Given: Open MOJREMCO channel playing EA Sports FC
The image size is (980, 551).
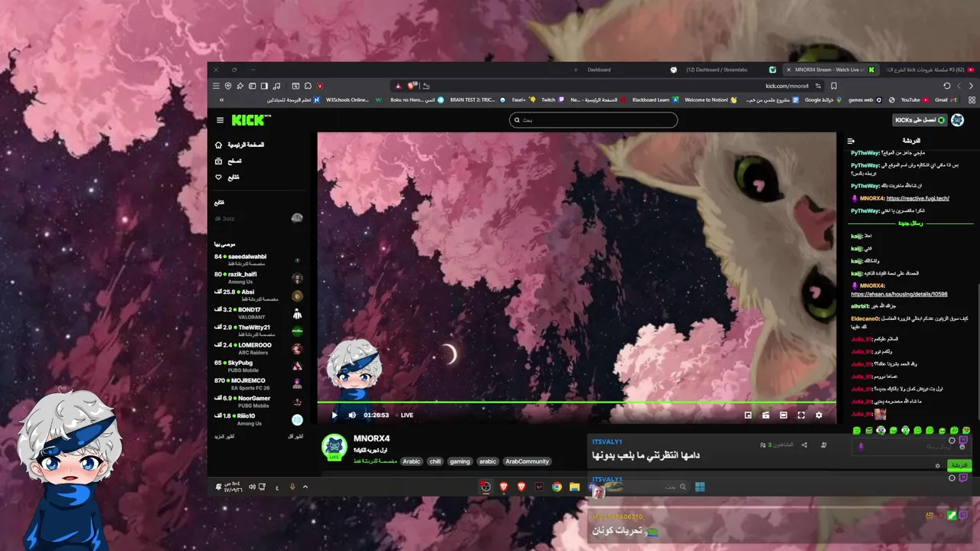Looking at the screenshot, I should pyautogui.click(x=258, y=383).
